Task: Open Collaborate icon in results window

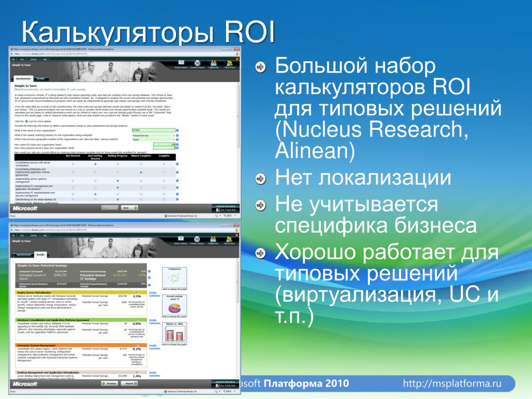Action: coord(214,239)
